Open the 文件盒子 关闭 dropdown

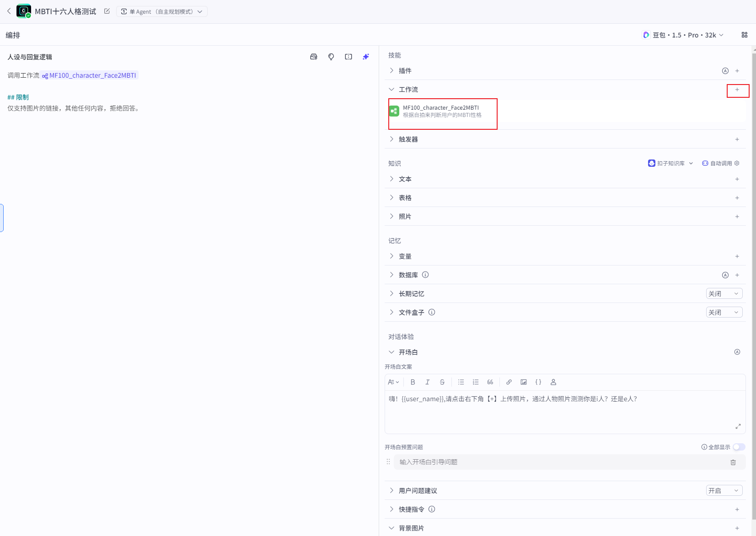click(724, 313)
